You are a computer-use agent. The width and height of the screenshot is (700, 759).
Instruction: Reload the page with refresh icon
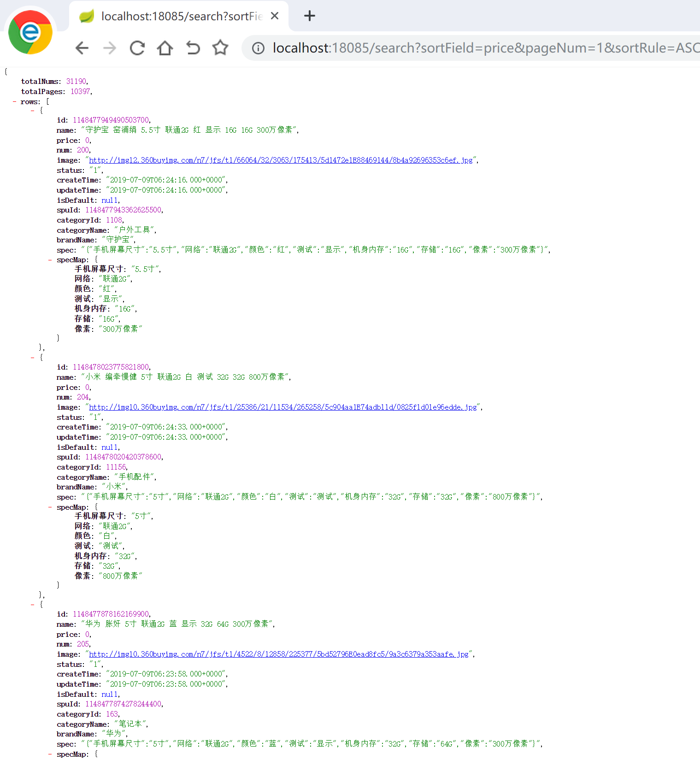coord(137,48)
